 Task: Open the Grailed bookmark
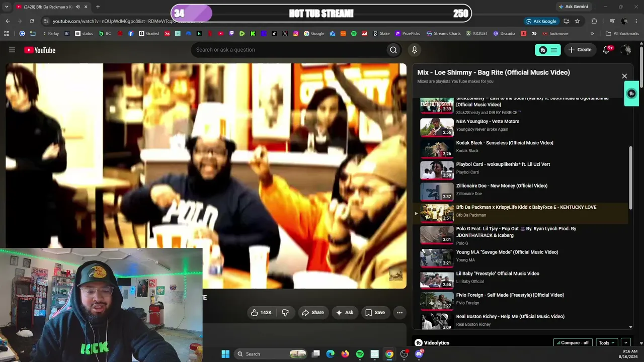point(149,34)
